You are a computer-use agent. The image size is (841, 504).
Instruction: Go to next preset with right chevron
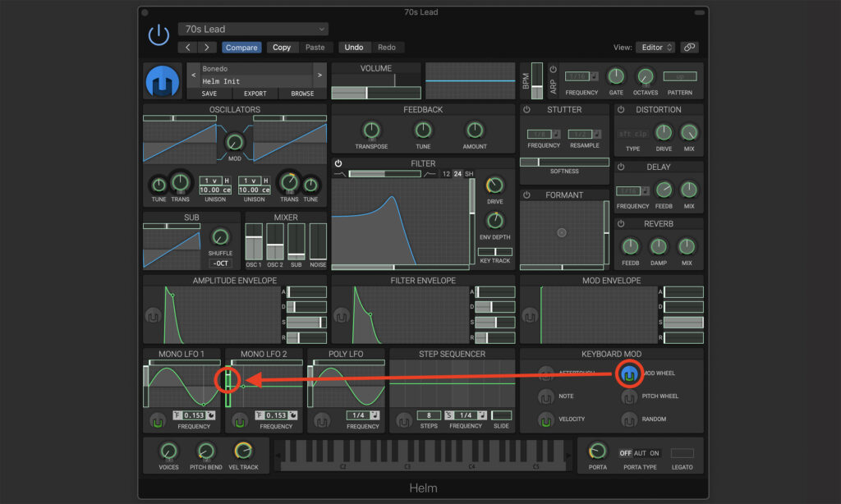click(x=206, y=47)
